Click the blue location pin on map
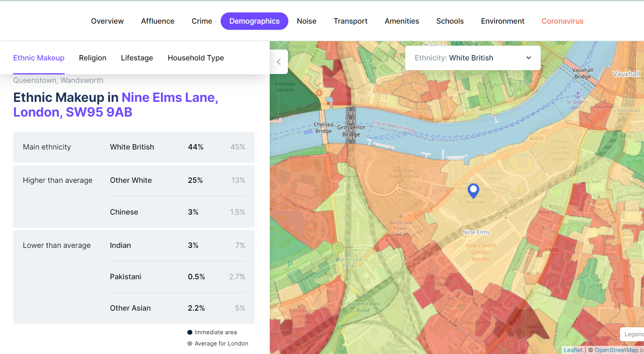Screen dimensions: 644x354 coord(473,191)
